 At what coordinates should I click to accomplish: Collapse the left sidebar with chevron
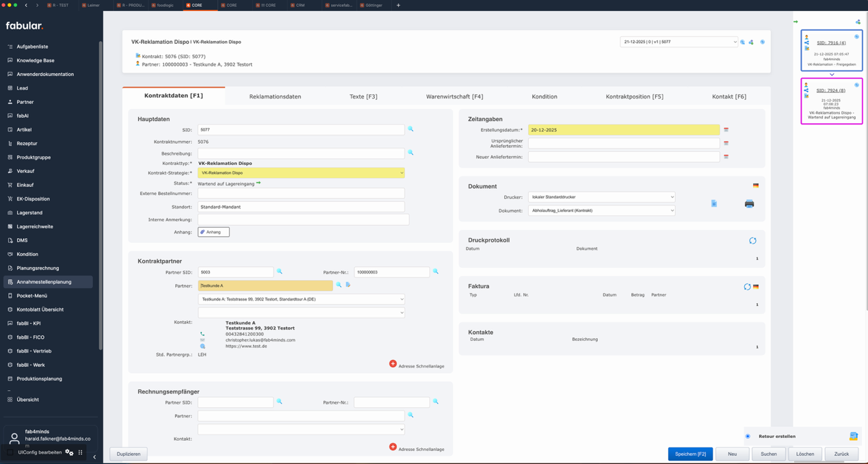pyautogui.click(x=94, y=457)
